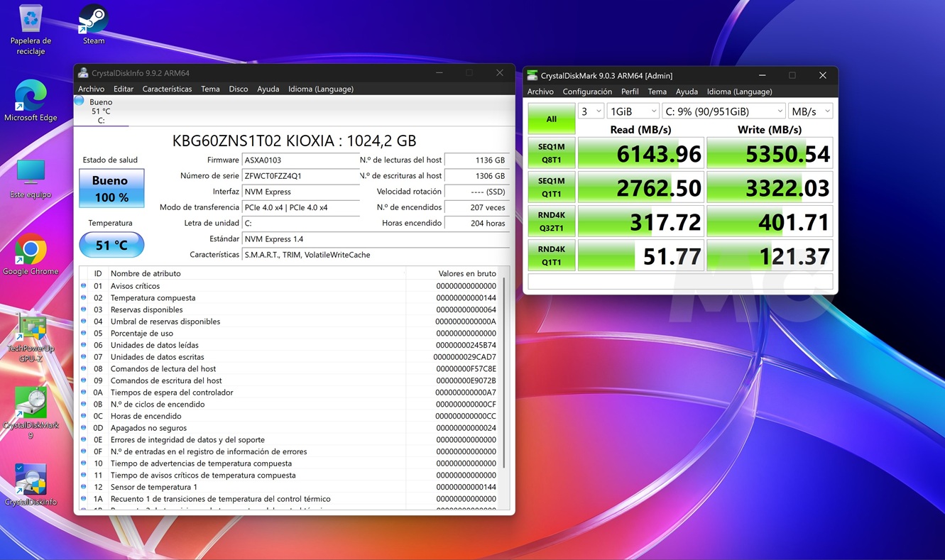Viewport: 945px width, 560px height.
Task: Open the Archivo menu in CrystalDiskMark
Action: click(x=540, y=92)
